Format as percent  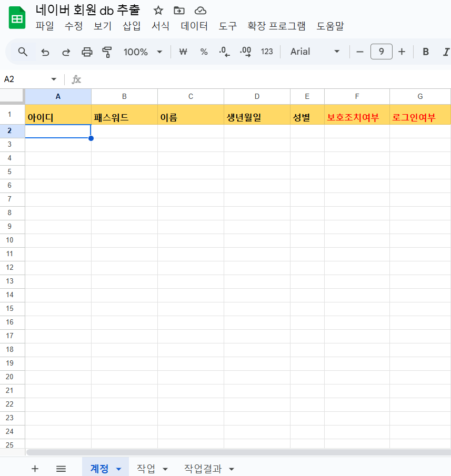204,52
